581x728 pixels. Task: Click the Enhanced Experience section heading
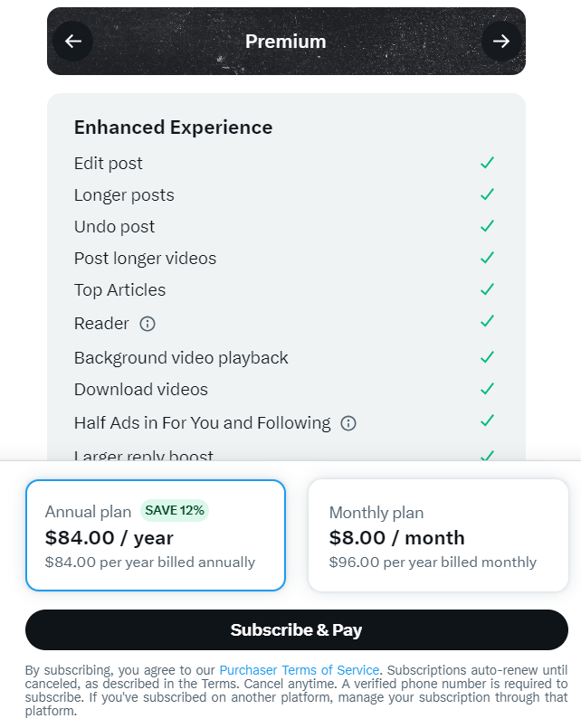coord(173,128)
